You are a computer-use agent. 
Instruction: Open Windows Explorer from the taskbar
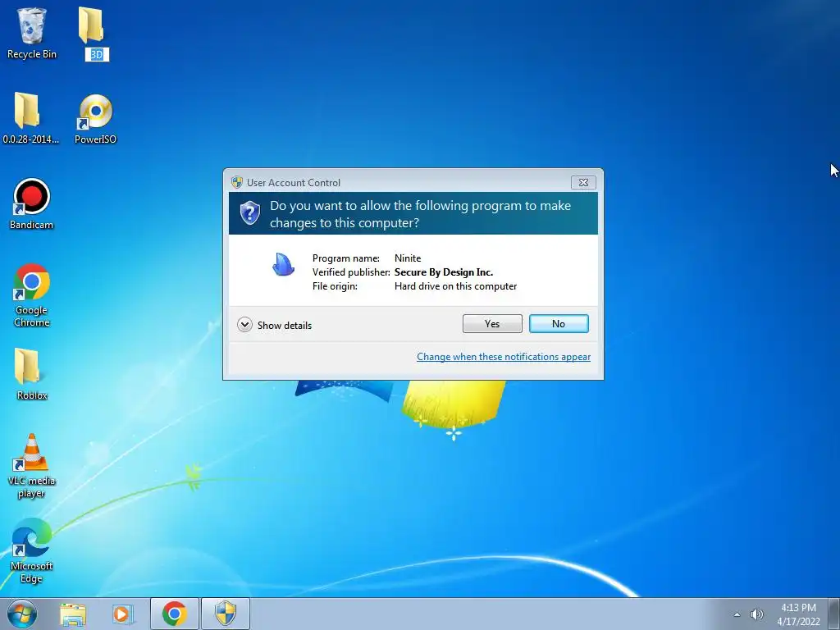click(x=73, y=614)
